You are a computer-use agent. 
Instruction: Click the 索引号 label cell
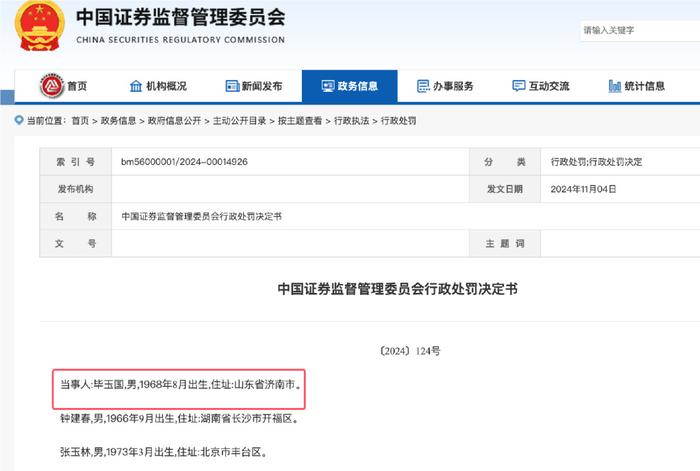tap(75, 162)
